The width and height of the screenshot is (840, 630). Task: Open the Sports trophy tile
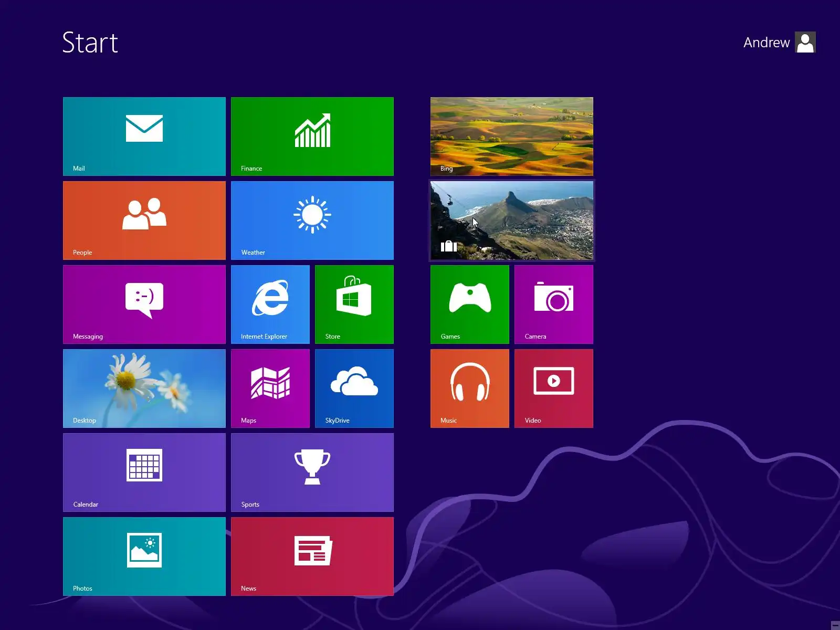[x=312, y=472]
